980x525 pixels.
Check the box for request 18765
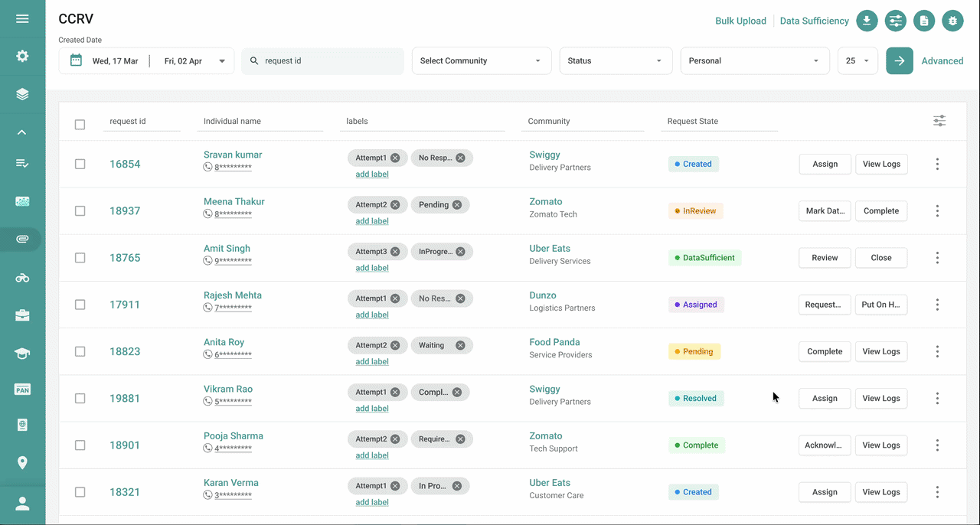point(80,258)
